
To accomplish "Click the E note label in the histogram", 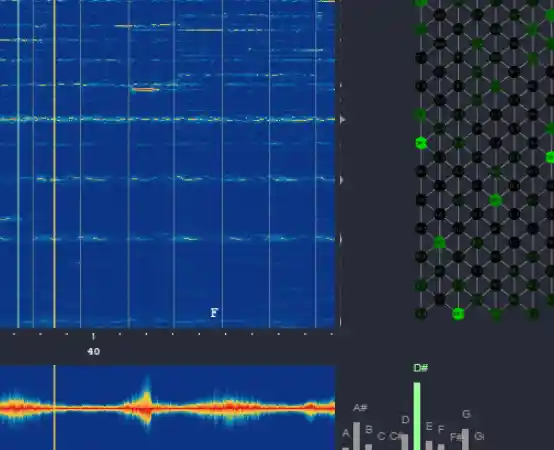I will 429,426.
